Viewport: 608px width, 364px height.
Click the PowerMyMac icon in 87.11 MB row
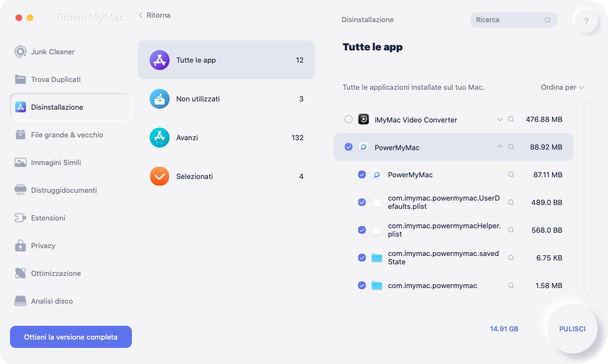376,175
